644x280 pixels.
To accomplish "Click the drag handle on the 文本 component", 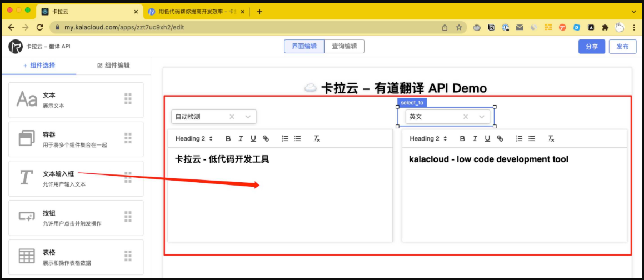I will point(128,99).
